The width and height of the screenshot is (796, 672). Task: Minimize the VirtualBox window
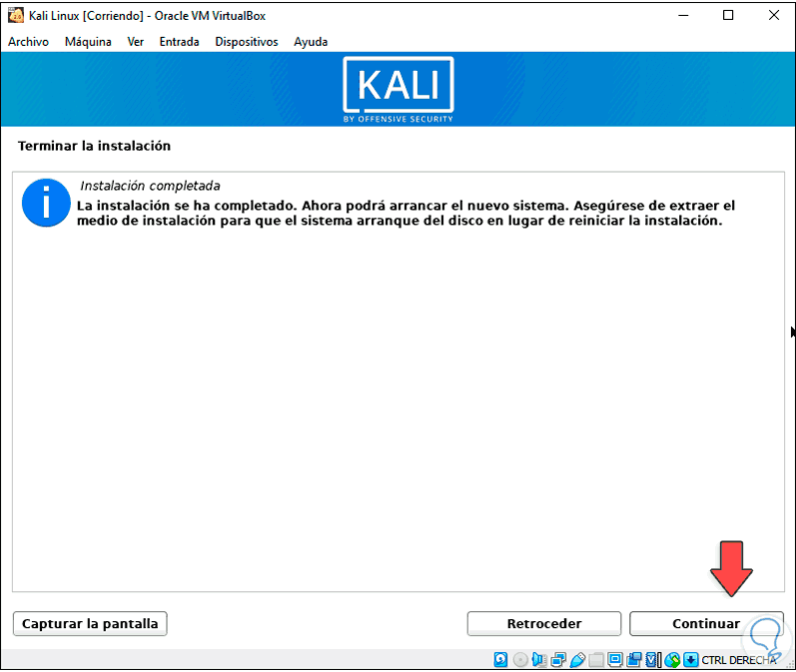(683, 15)
